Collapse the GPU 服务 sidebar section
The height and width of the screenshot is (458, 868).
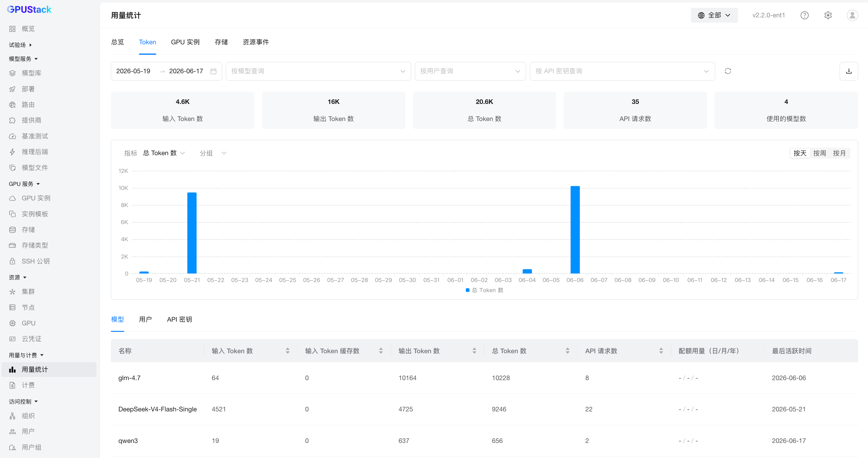coord(24,184)
